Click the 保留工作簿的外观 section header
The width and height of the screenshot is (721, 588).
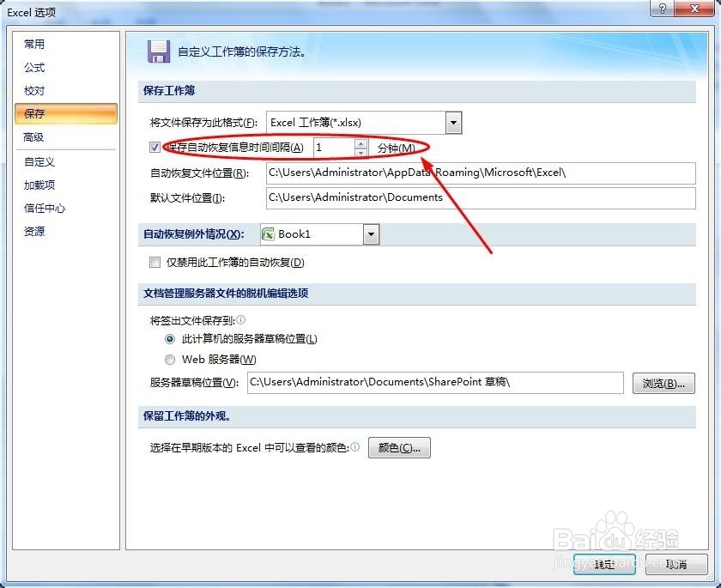(187, 416)
